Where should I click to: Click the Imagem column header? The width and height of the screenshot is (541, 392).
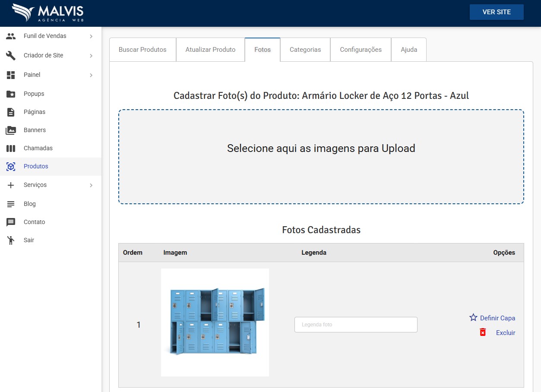point(175,253)
